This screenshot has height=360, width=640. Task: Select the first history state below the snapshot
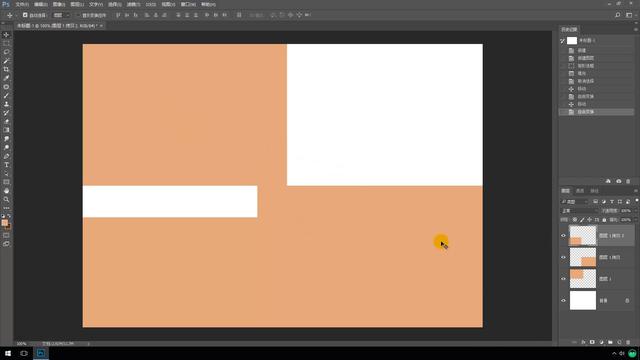click(596, 50)
